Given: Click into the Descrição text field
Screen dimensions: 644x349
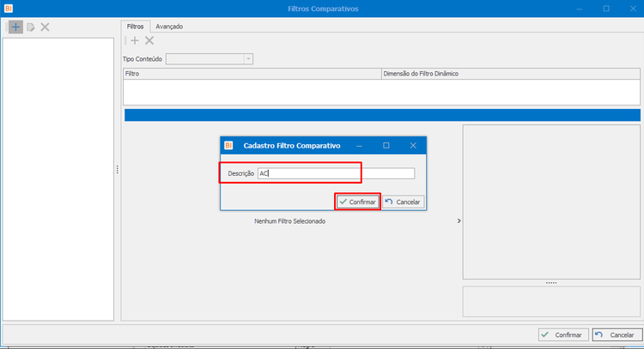Looking at the screenshot, I should pyautogui.click(x=336, y=173).
